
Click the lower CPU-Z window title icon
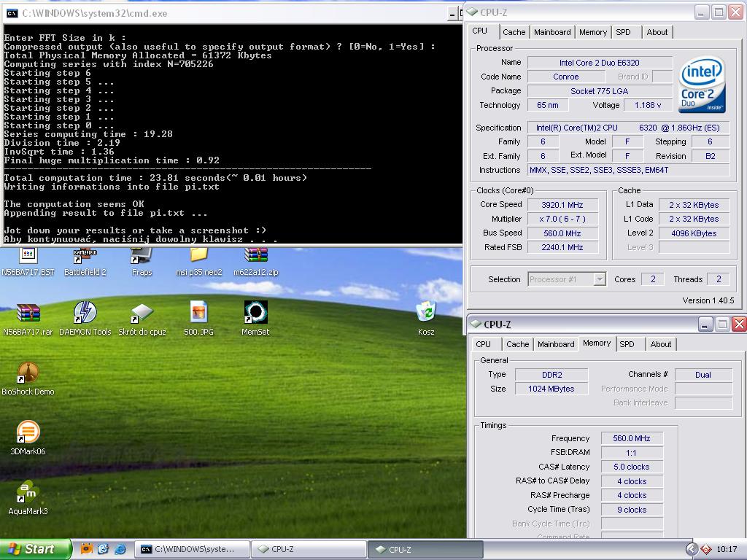tap(476, 324)
